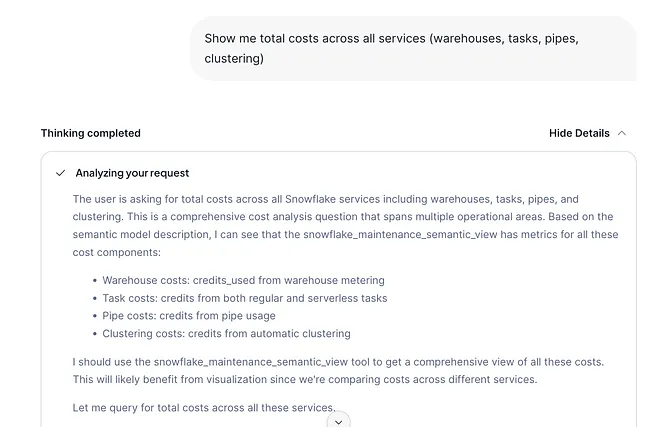The width and height of the screenshot is (652, 427).
Task: Click the bullet dot before Pipe costs
Action: coord(94,316)
